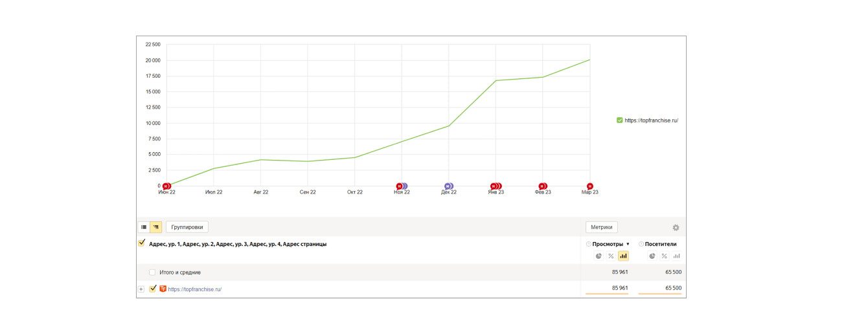
Task: Toggle select-all checkbox in Адрес header
Action: click(141, 243)
